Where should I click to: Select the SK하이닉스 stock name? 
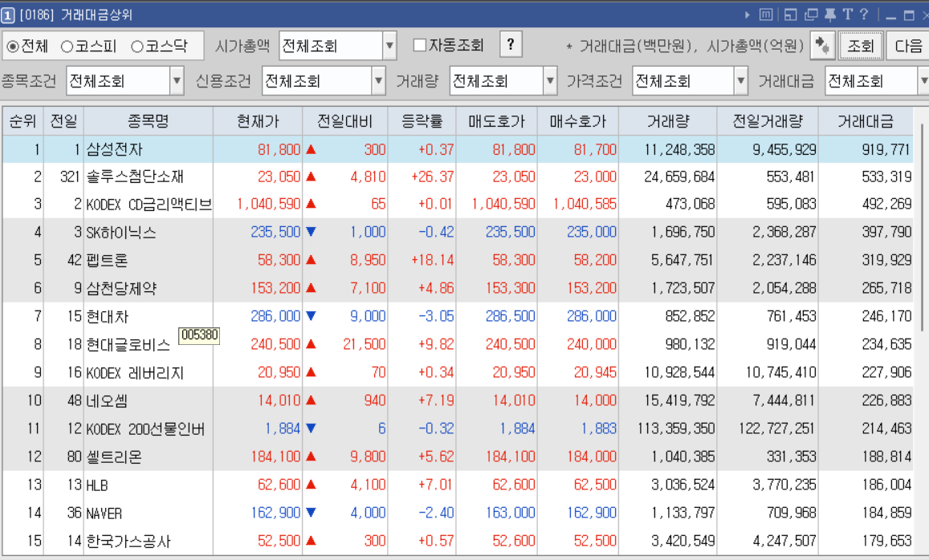point(121,232)
